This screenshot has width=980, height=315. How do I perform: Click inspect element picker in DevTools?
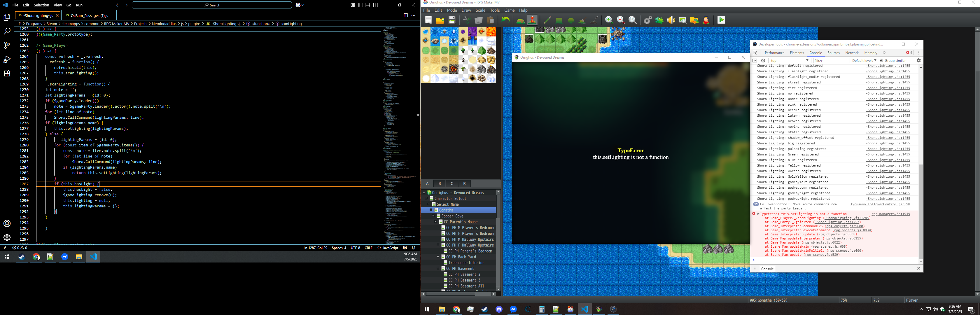(755, 53)
